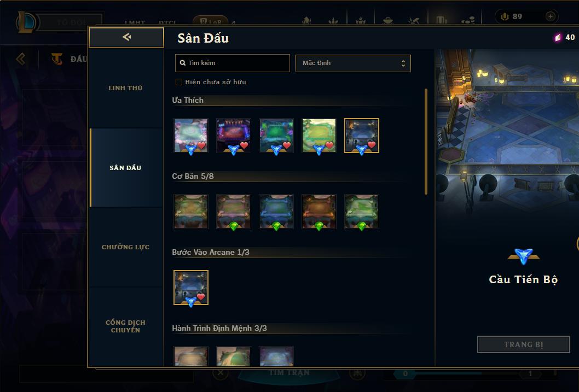Select the red arena thumbnail in Ưa Thích
The width and height of the screenshot is (579, 392).
(234, 136)
